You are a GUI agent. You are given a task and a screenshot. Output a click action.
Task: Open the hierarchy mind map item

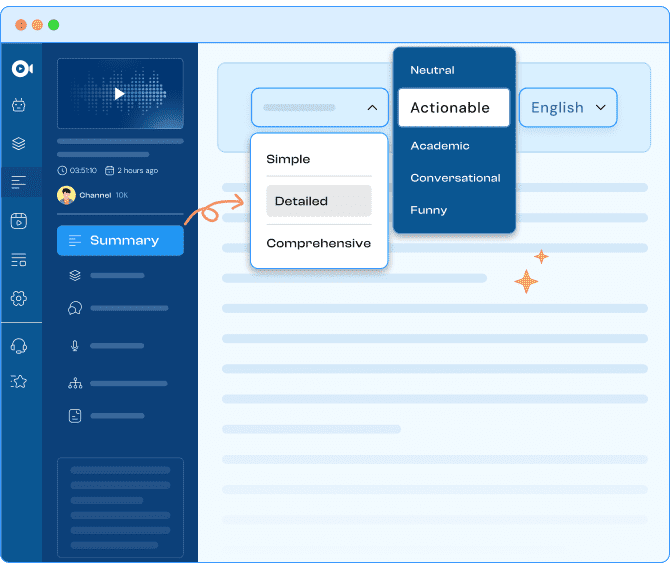tap(75, 382)
